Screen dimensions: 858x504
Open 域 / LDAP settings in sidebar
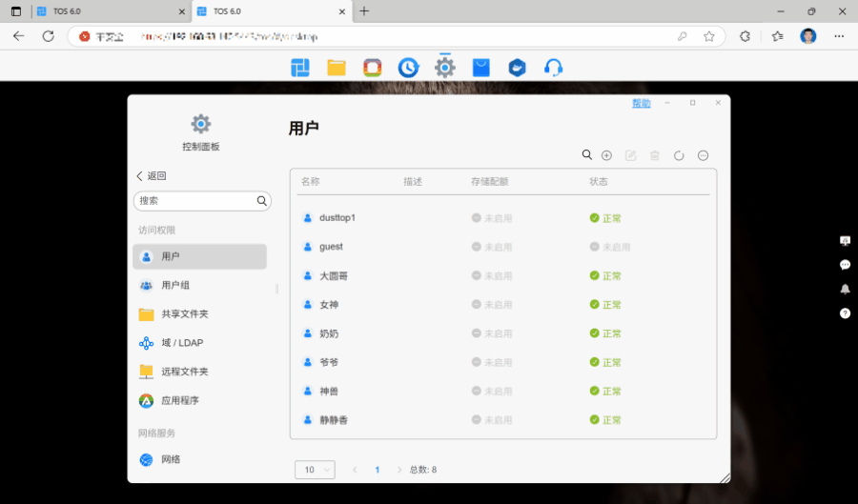(181, 343)
